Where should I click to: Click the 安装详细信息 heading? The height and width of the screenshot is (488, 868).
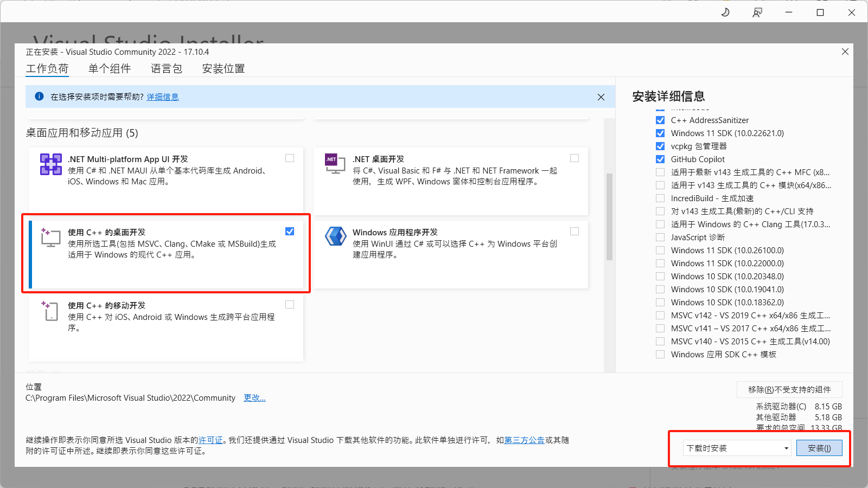click(x=668, y=97)
